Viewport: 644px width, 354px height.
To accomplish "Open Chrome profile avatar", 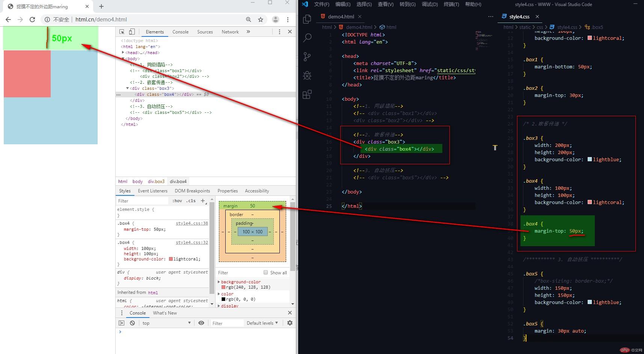I will pyautogui.click(x=275, y=20).
